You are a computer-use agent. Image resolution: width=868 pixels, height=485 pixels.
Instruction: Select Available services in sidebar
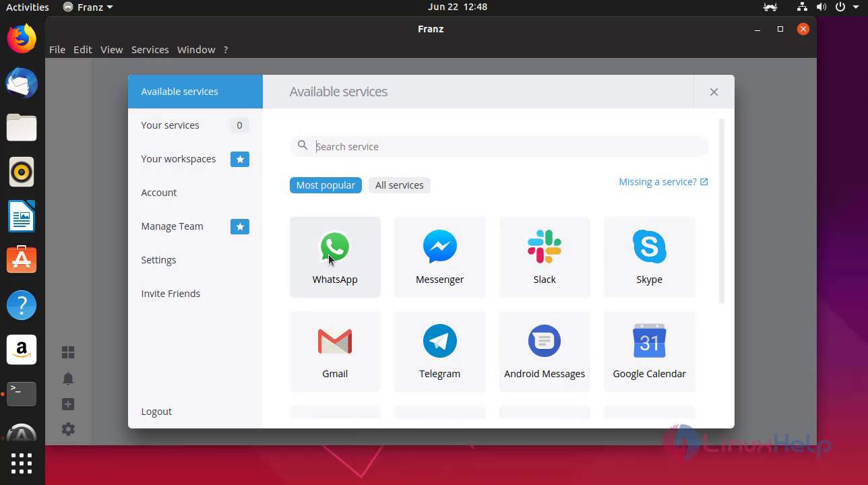click(x=195, y=92)
